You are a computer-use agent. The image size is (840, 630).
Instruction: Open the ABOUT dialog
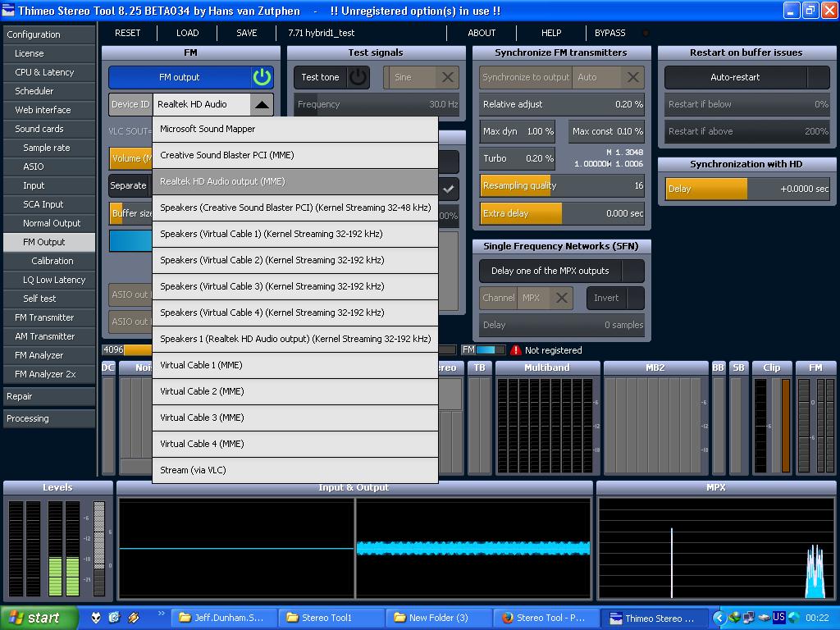(482, 33)
